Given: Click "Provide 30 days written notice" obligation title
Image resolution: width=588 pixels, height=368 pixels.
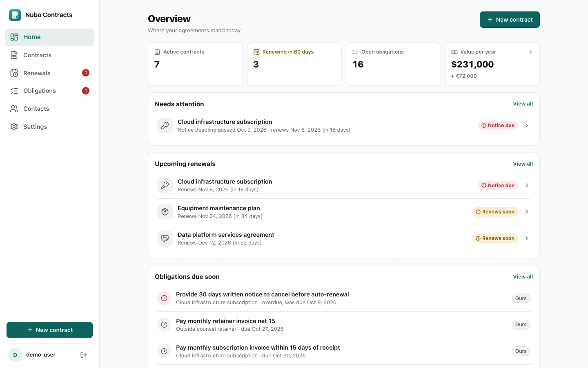Looking at the screenshot, I should tap(263, 294).
